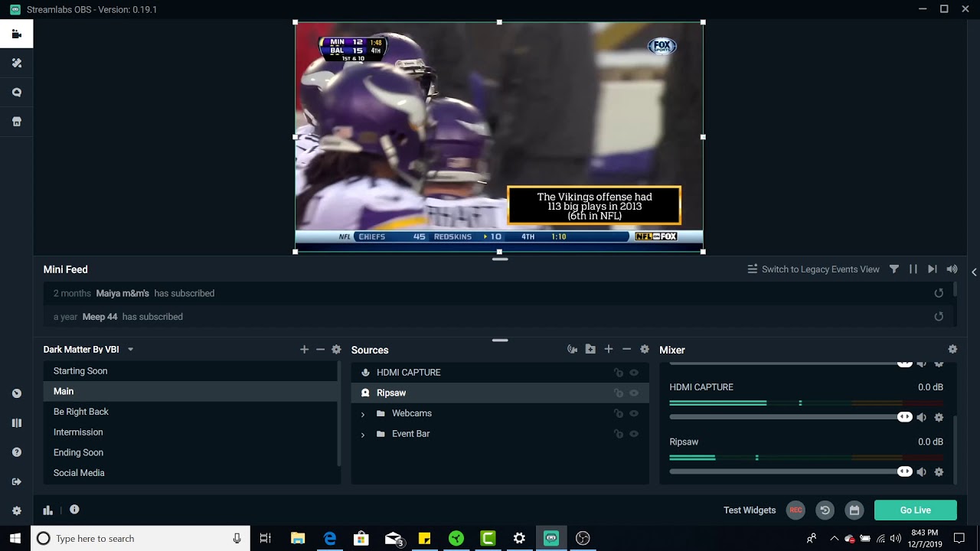Select the HDMI CAPTURE source row
The width and height of the screenshot is (980, 551).
(x=500, y=373)
